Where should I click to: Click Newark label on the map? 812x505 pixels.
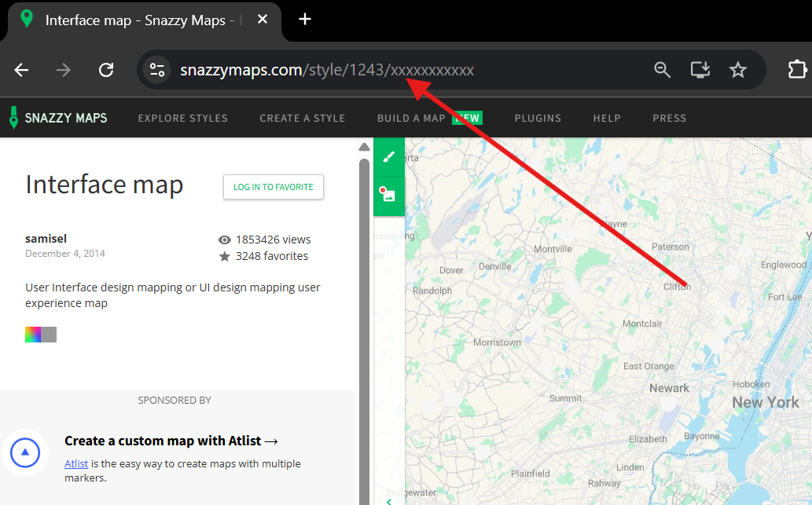(669, 388)
